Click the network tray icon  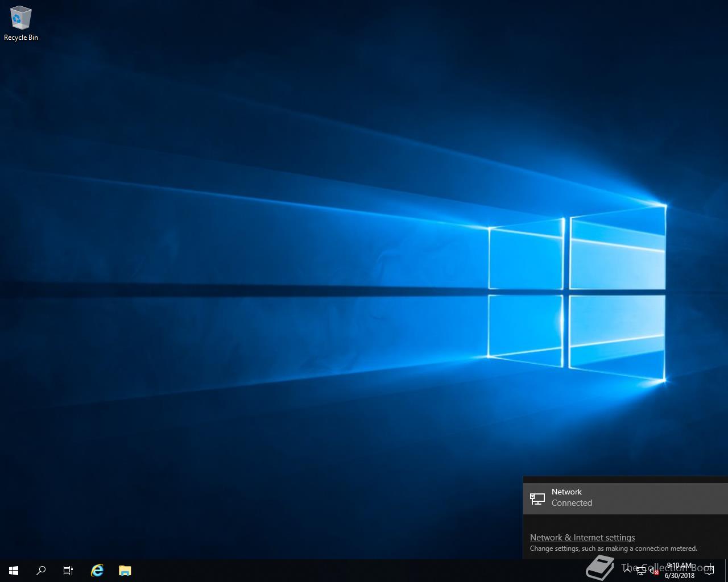pyautogui.click(x=641, y=571)
